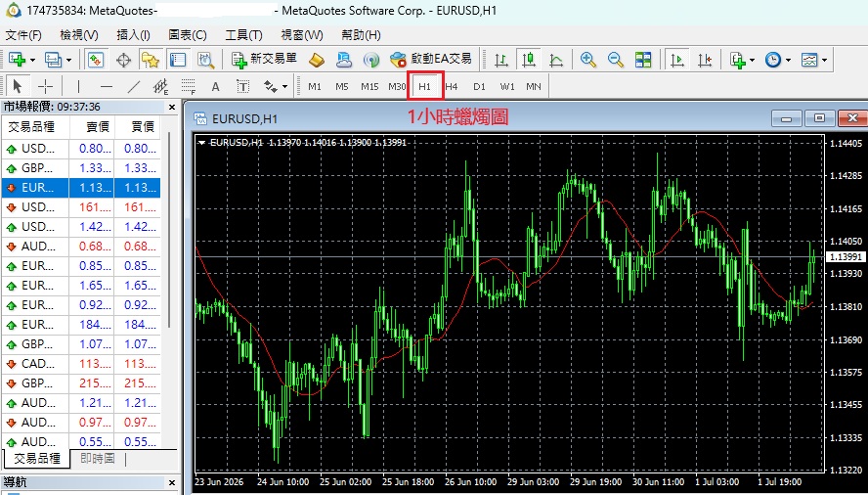868x495 pixels.
Task: Select the Trendline drawing tool
Action: point(133,86)
